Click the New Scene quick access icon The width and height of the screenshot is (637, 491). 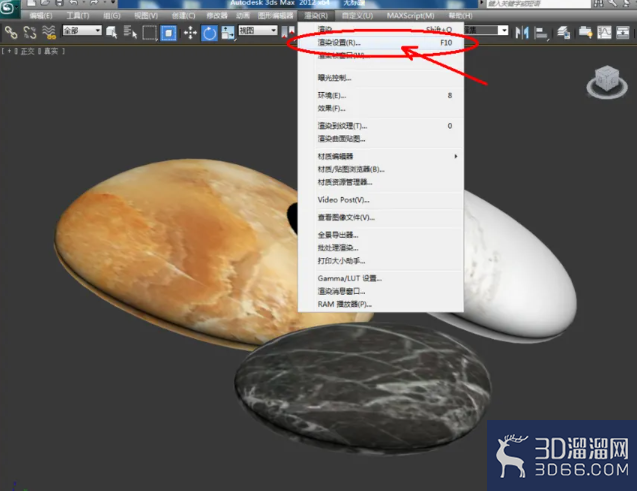point(32,3)
